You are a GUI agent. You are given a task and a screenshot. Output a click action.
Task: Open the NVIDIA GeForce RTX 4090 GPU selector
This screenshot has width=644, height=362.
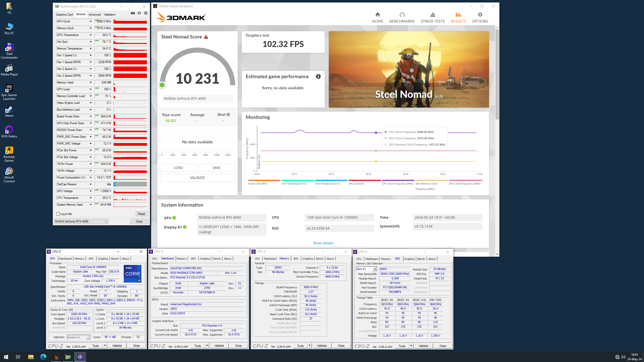[x=81, y=221]
